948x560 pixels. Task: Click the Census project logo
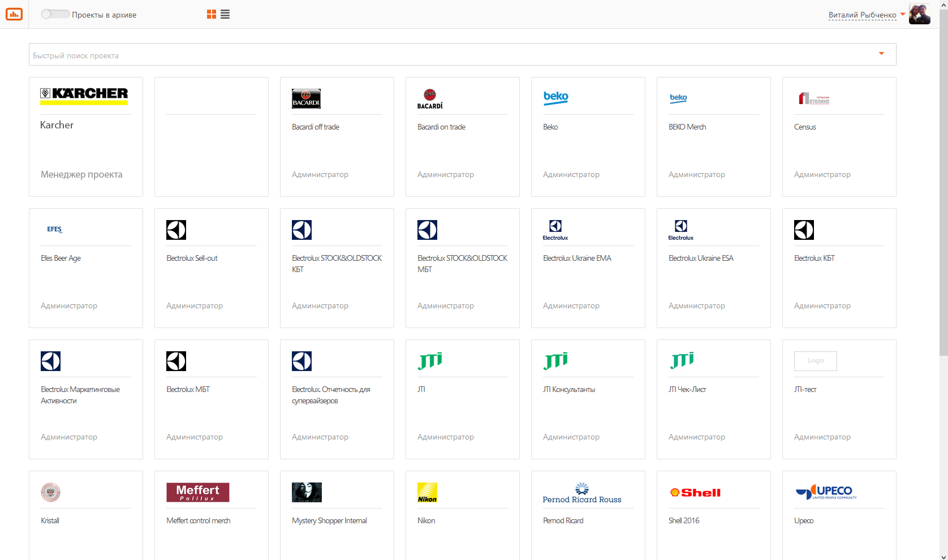pos(814,98)
